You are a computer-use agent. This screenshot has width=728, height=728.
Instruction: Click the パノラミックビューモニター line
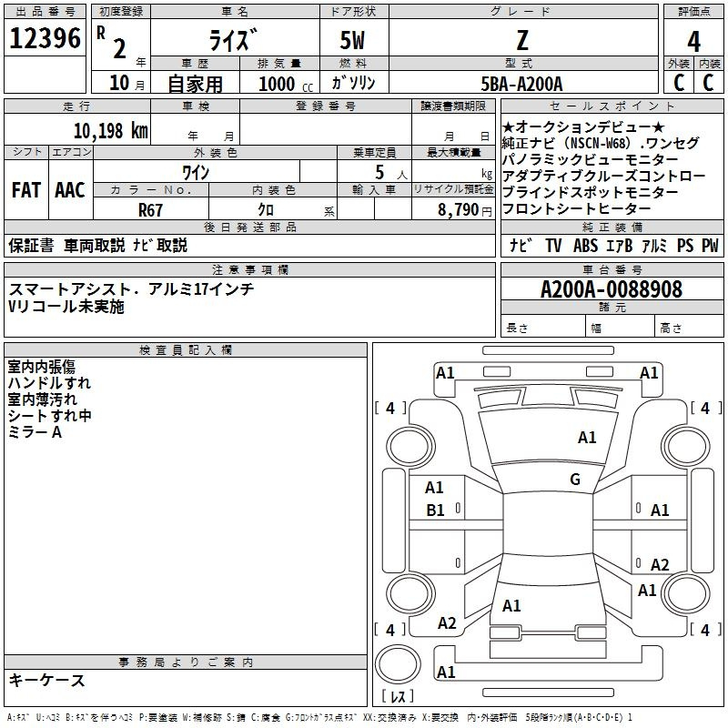[590, 159]
